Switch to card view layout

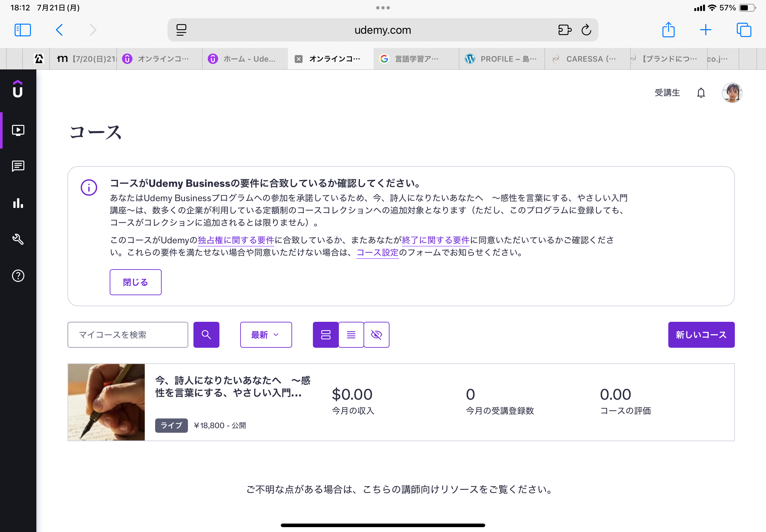[x=326, y=335]
